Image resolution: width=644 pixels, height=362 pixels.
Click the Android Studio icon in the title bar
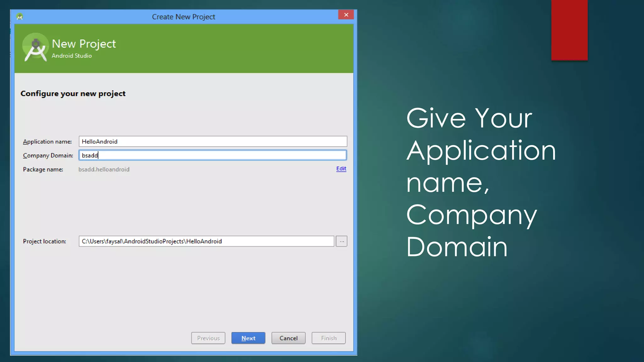click(x=20, y=16)
